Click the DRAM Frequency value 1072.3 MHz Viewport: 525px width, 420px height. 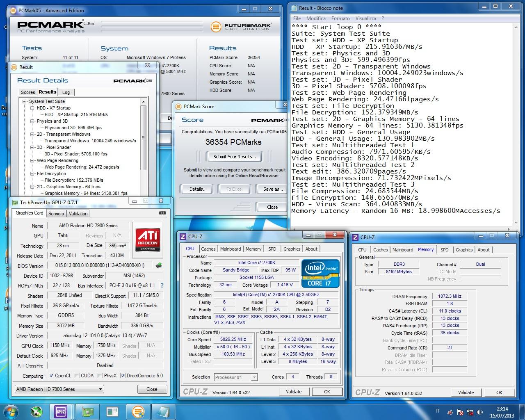click(x=450, y=296)
